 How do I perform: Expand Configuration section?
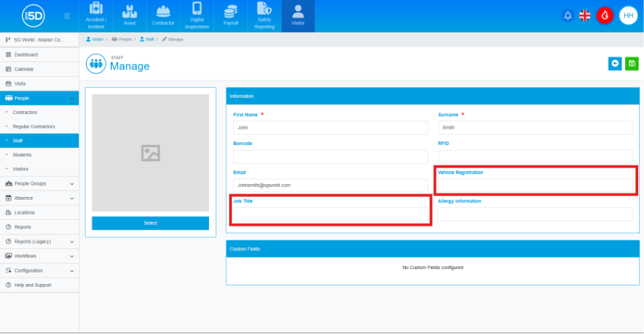tap(39, 270)
